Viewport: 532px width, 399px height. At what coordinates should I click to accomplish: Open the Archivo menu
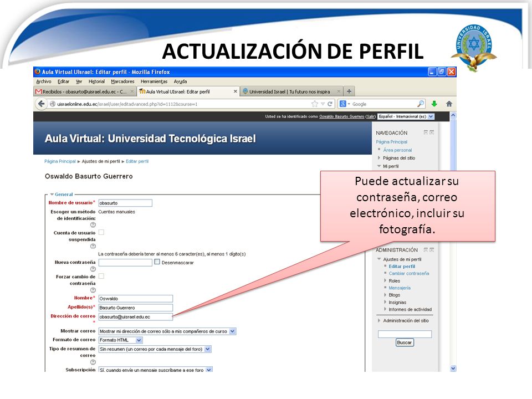tap(43, 81)
